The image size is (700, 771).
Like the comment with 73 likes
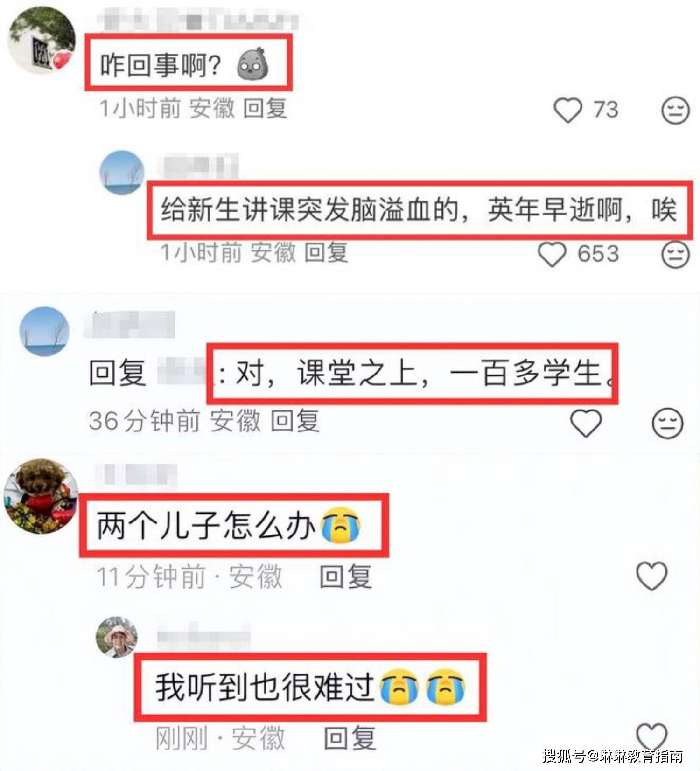tap(567, 110)
